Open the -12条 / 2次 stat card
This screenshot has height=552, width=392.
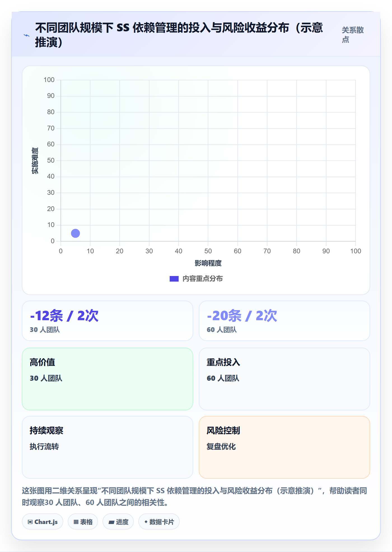pyautogui.click(x=108, y=321)
